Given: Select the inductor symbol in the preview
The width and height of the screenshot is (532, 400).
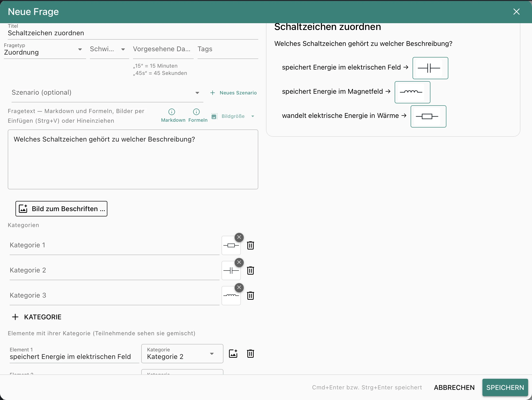Looking at the screenshot, I should pyautogui.click(x=412, y=92).
